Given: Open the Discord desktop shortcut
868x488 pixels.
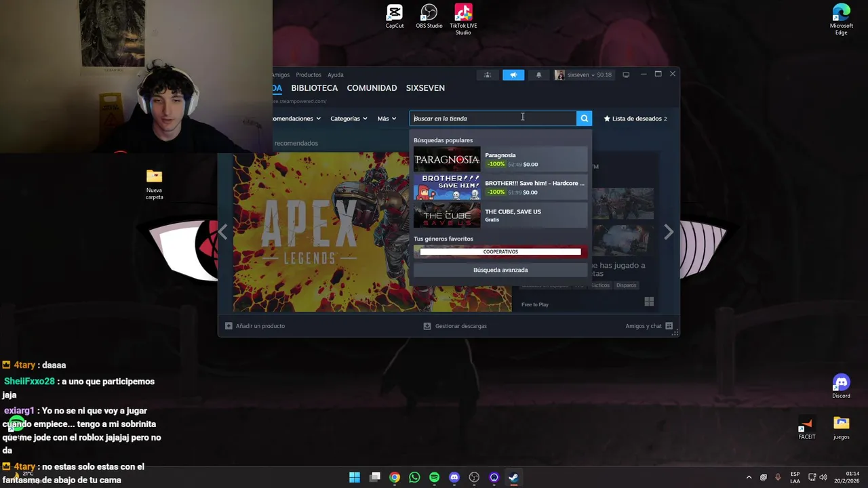Looking at the screenshot, I should click(x=841, y=387).
